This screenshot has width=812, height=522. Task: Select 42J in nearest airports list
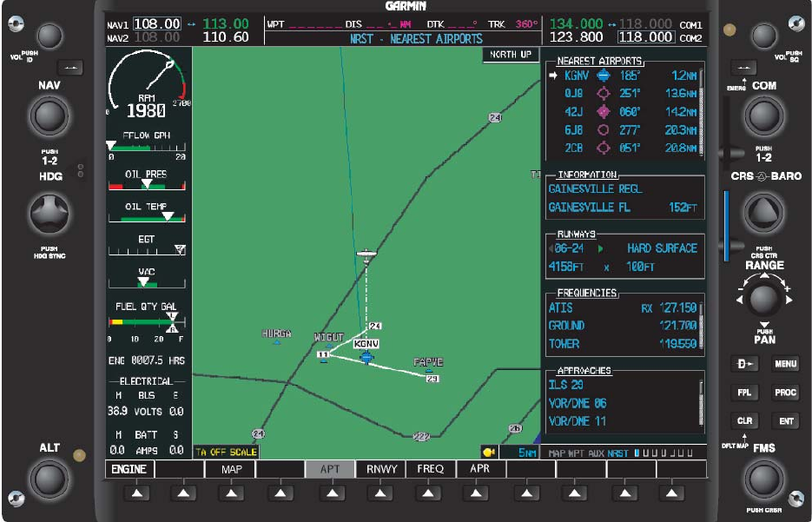[574, 112]
